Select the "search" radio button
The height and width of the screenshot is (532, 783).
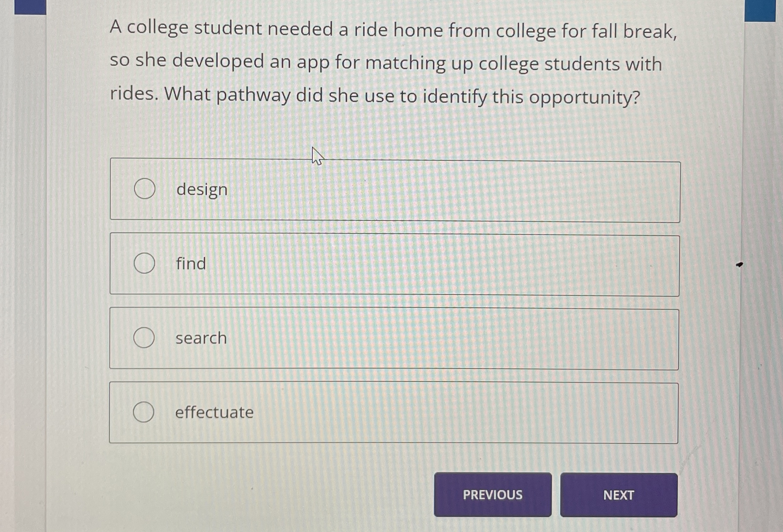(144, 338)
